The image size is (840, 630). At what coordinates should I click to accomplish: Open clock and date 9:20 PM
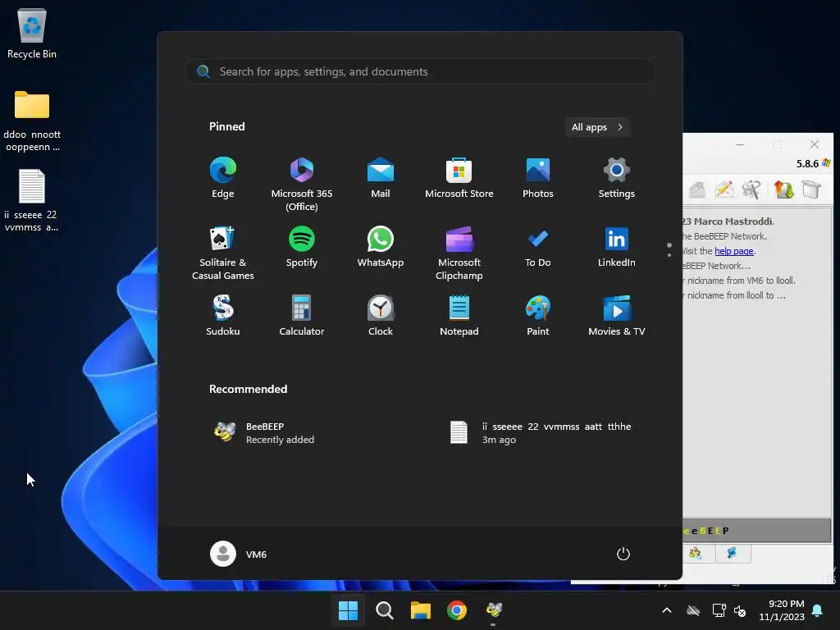tap(782, 610)
